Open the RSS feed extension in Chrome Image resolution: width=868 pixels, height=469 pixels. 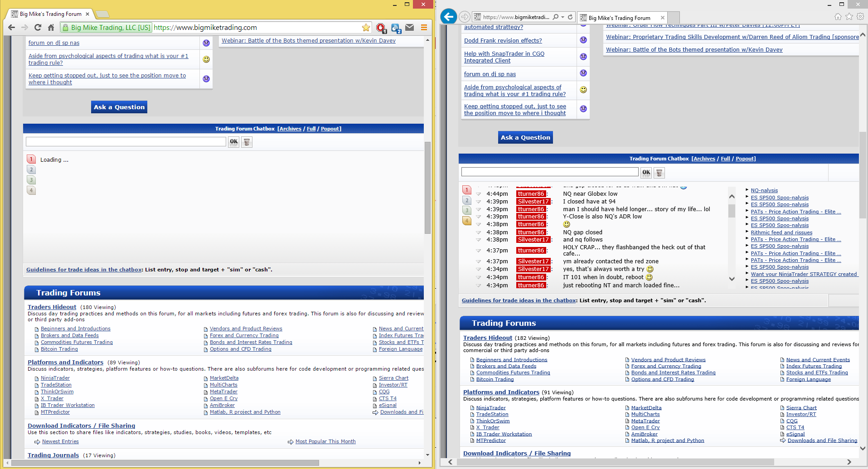click(x=396, y=28)
